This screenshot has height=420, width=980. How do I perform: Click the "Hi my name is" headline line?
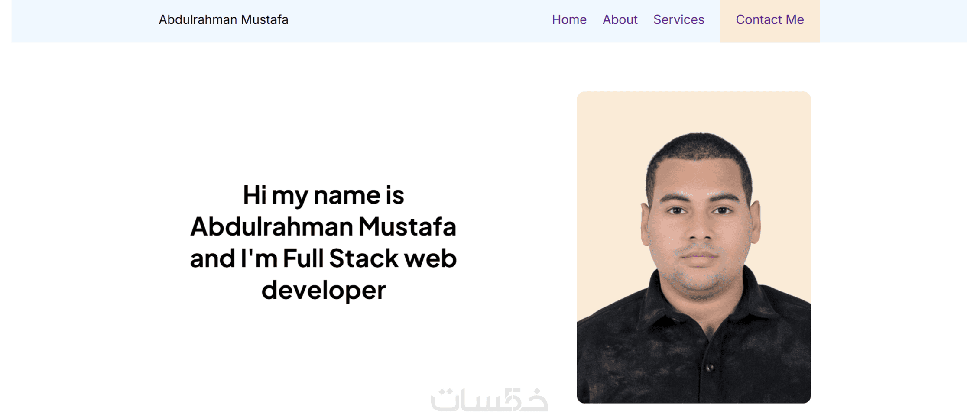click(x=323, y=195)
